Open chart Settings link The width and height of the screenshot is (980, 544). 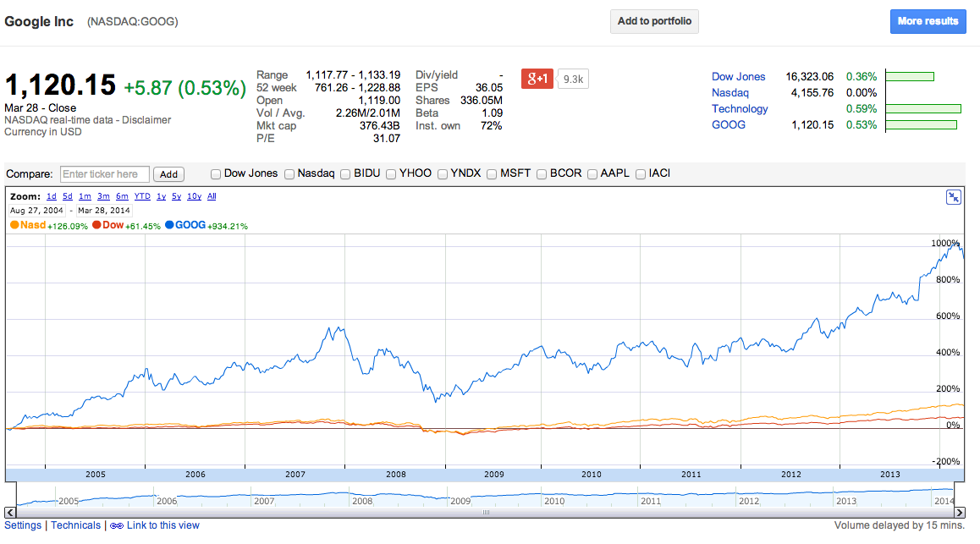click(23, 526)
